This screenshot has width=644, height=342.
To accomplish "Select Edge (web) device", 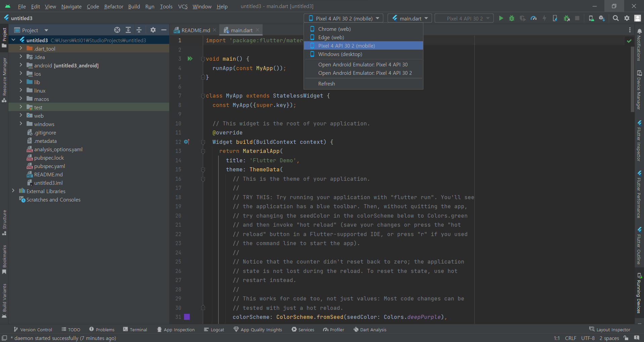I will coord(363,37).
